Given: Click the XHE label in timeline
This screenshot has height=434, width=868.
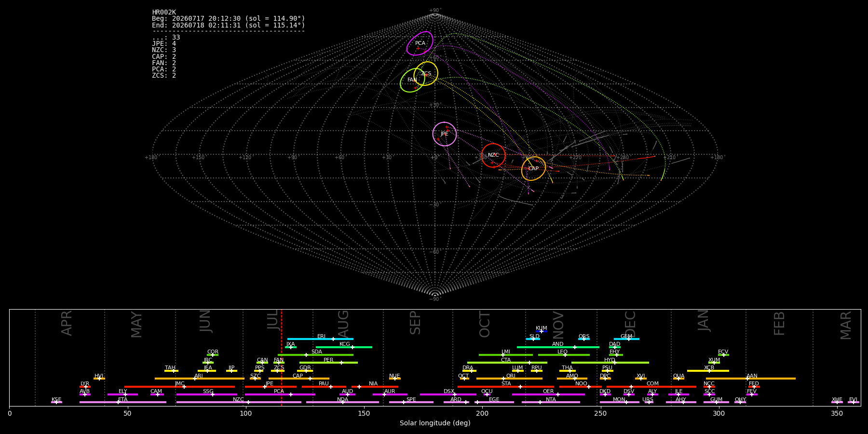Looking at the screenshot, I should [x=837, y=400].
